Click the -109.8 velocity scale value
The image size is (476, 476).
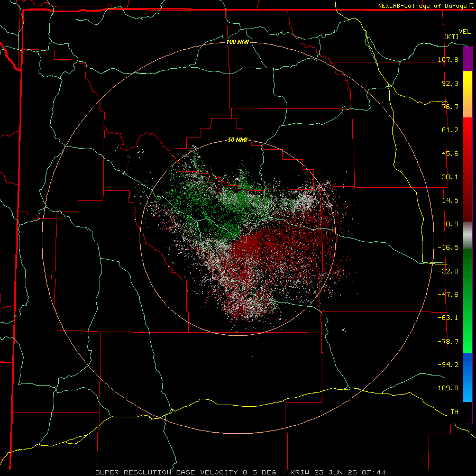pos(446,388)
